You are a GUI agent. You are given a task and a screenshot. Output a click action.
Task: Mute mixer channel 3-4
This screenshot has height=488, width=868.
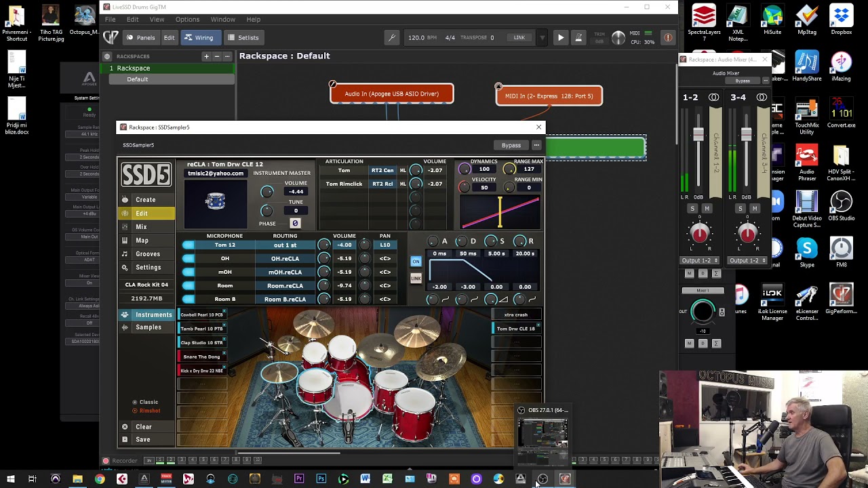(754, 209)
